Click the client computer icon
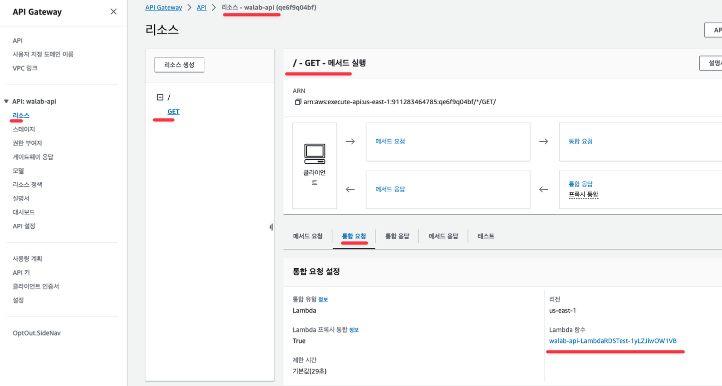This screenshot has height=386, width=722. pyautogui.click(x=314, y=154)
